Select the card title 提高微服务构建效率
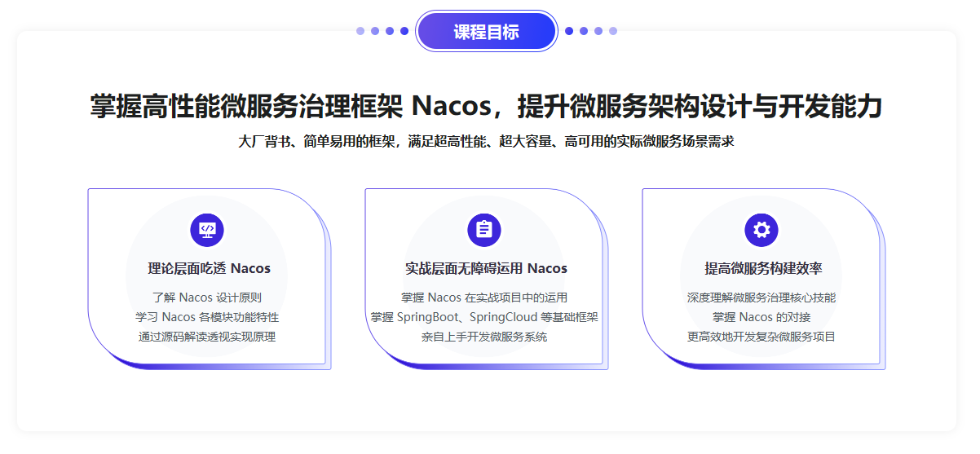980x454 pixels. pos(763,268)
